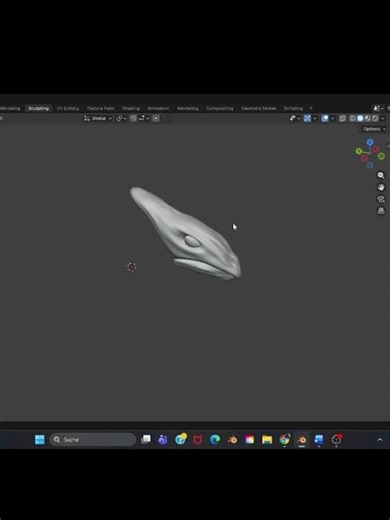
Task: Open File Explorer from the taskbar
Action: (x=267, y=440)
